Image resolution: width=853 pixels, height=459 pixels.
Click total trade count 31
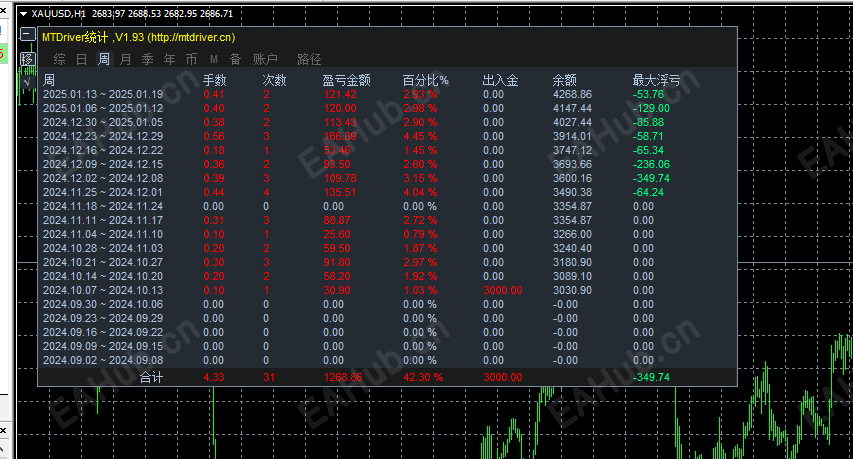click(x=269, y=377)
